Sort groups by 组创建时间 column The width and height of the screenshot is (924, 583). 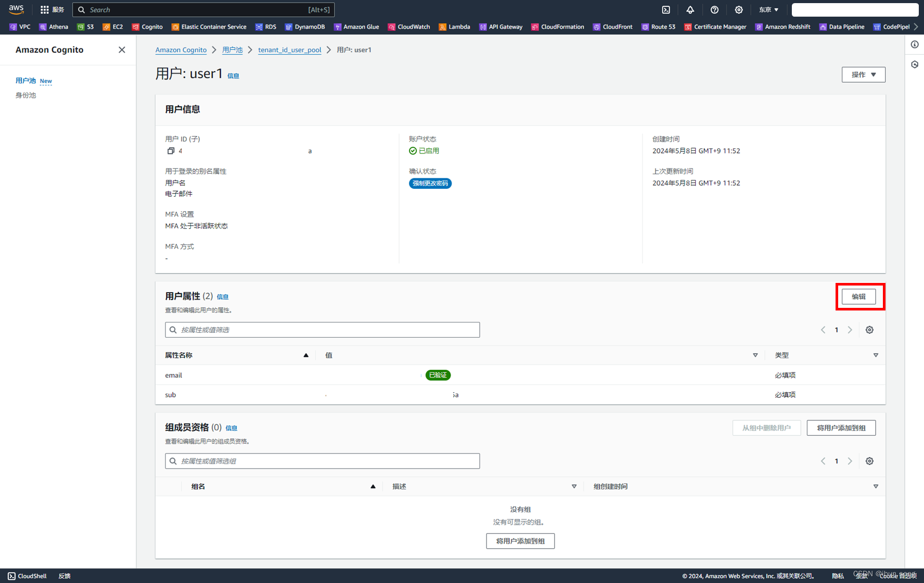(x=876, y=486)
